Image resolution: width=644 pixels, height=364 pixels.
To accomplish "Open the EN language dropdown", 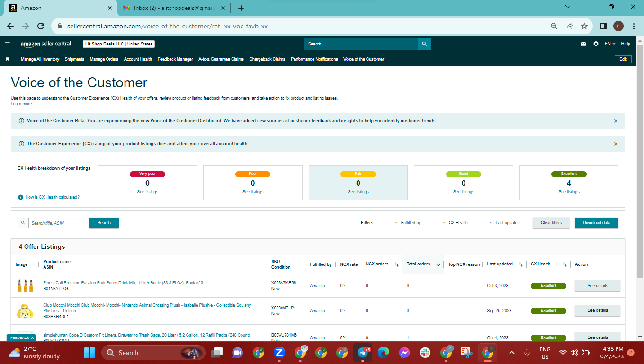I will pos(610,44).
